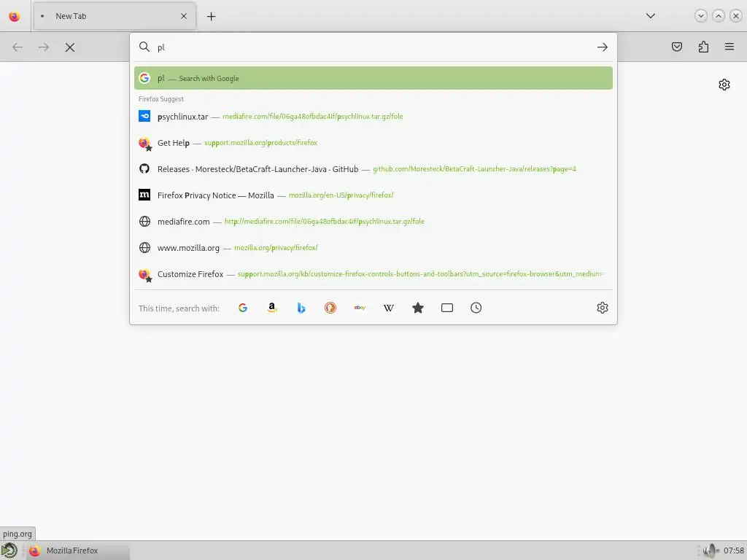Open Firefox Privacy Notice suggestion
This screenshot has width=747, height=560.
click(x=373, y=195)
